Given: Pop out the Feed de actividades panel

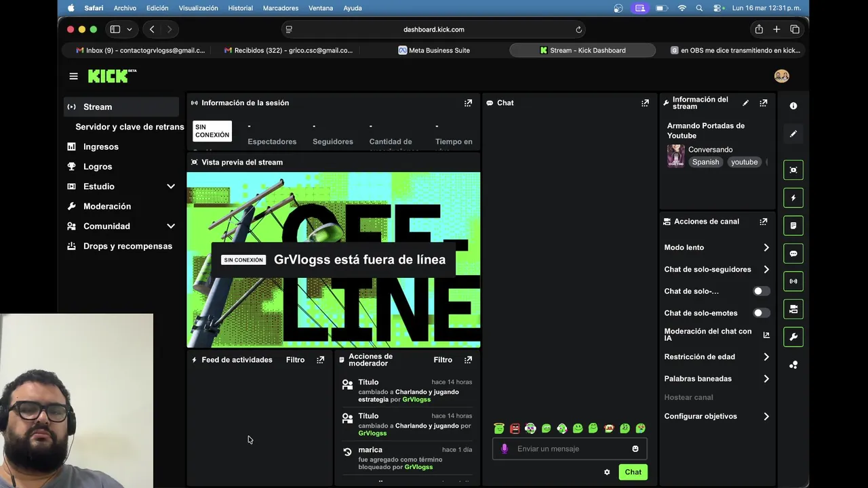Looking at the screenshot, I should pos(321,360).
